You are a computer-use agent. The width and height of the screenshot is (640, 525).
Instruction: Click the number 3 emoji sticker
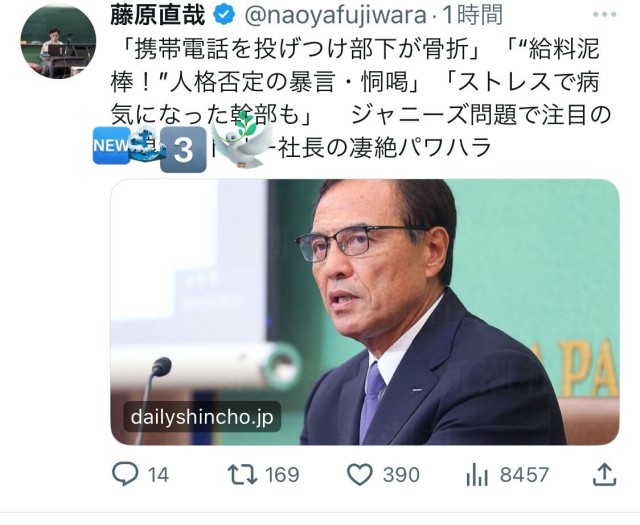(x=183, y=149)
